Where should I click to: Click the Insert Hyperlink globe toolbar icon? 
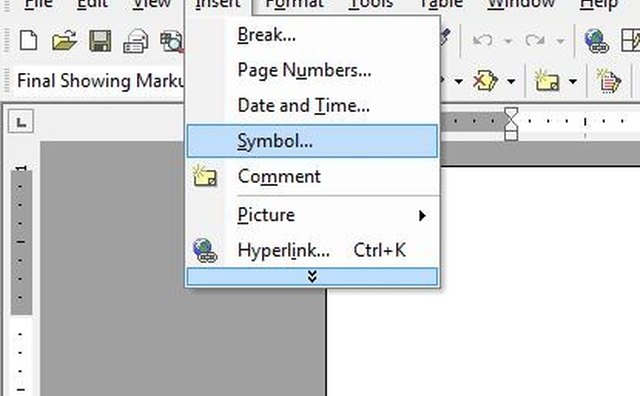click(x=596, y=41)
